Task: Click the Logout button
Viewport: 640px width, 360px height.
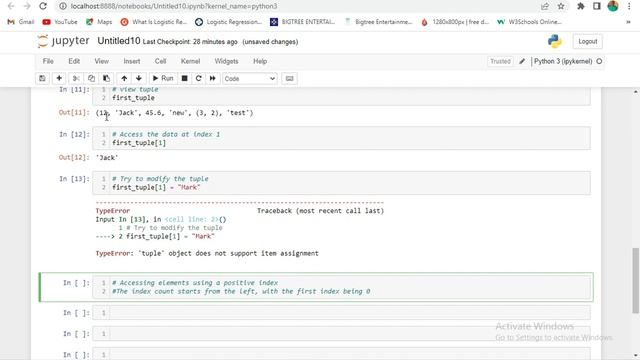Action: pyautogui.click(x=588, y=42)
